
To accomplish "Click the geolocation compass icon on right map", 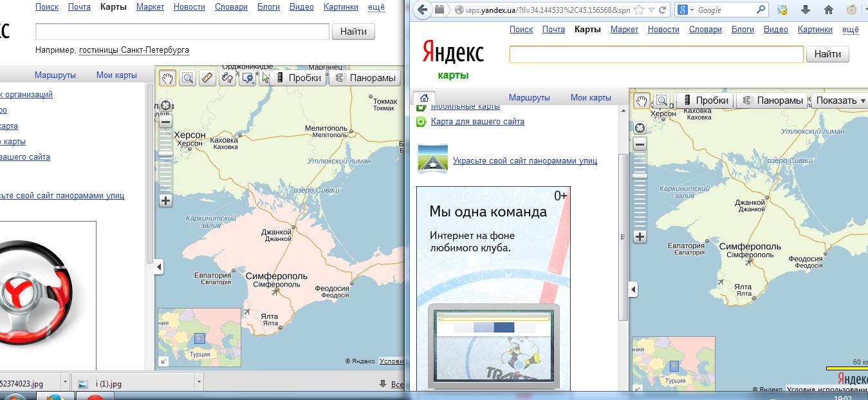I will 640,128.
